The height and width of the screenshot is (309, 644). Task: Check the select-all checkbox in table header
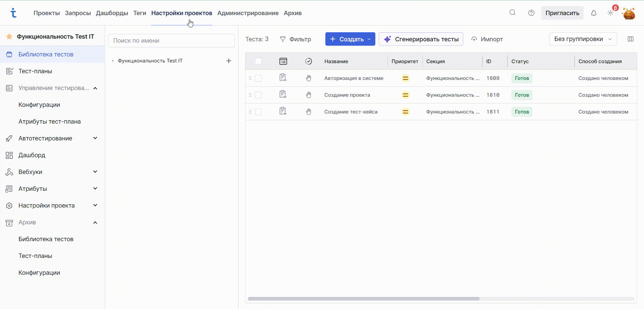[x=258, y=61]
